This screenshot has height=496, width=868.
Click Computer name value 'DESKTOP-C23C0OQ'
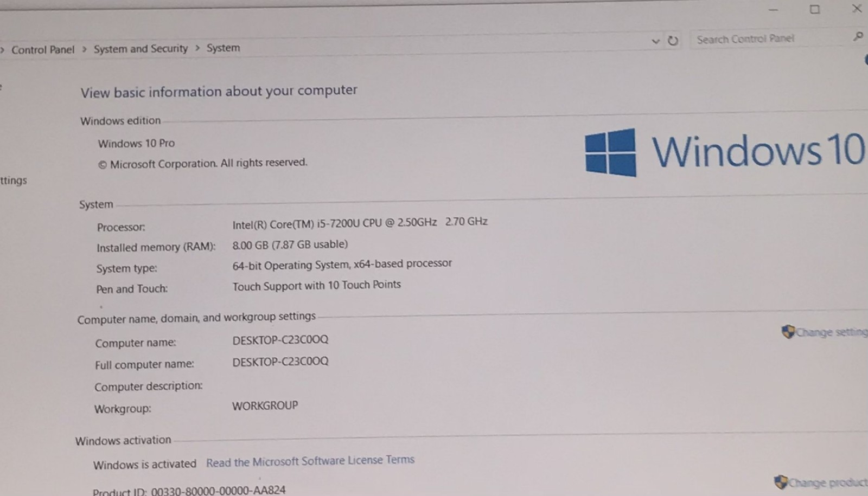click(x=280, y=340)
